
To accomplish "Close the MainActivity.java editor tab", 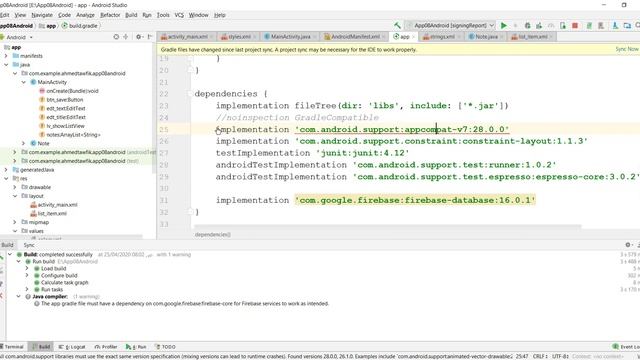I will point(315,37).
